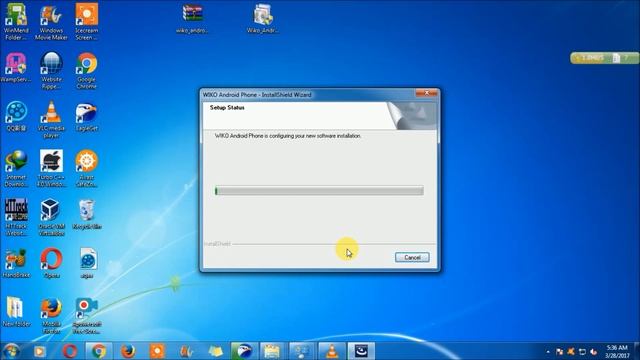Image resolution: width=640 pixels, height=360 pixels.
Task: Open media player from taskbar
Action: coord(40,351)
